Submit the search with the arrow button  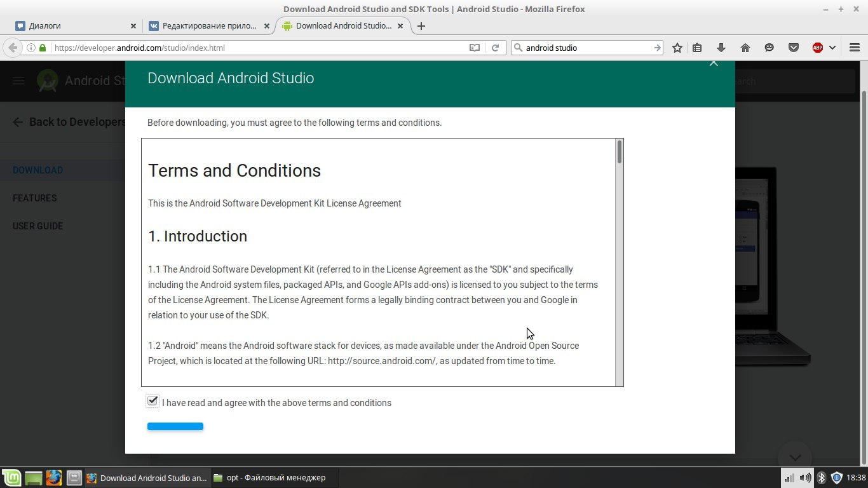[x=657, y=48]
